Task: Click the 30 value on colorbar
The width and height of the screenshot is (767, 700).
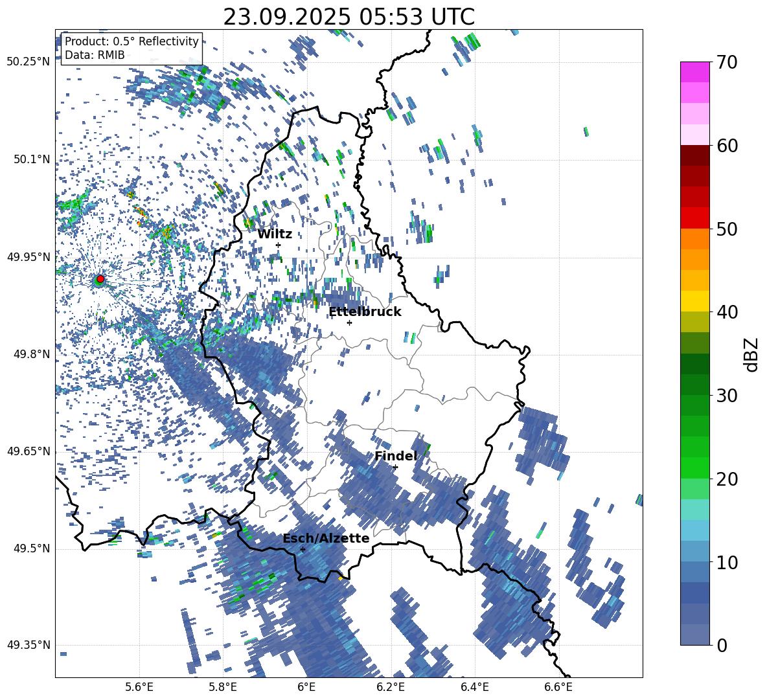Action: [727, 395]
